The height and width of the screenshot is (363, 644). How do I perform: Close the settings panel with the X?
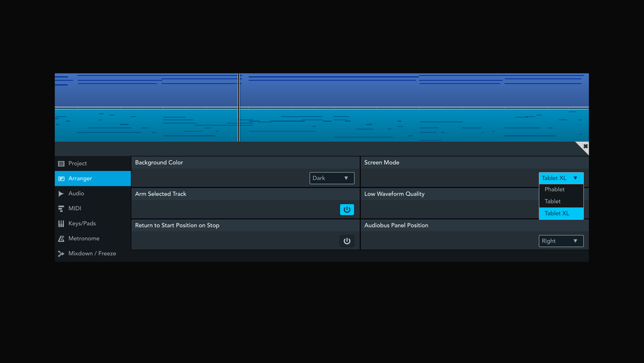click(585, 147)
